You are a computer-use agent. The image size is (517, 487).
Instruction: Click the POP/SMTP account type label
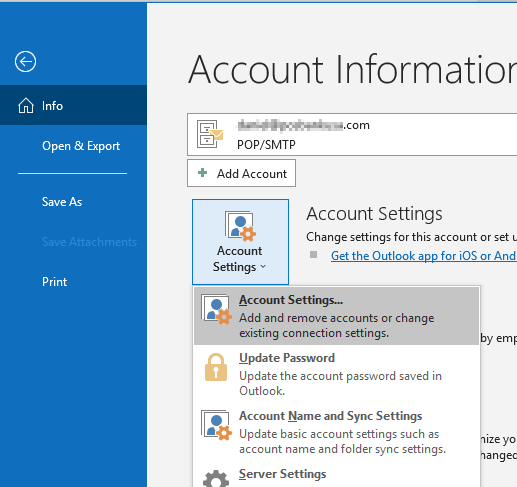click(266, 145)
